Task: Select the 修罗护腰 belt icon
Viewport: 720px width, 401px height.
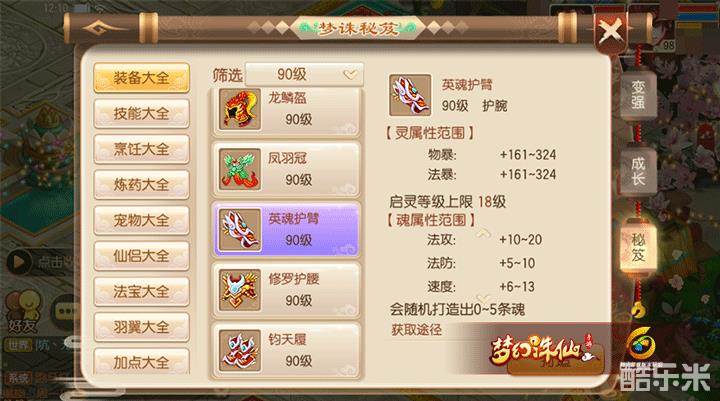Action: [240, 290]
